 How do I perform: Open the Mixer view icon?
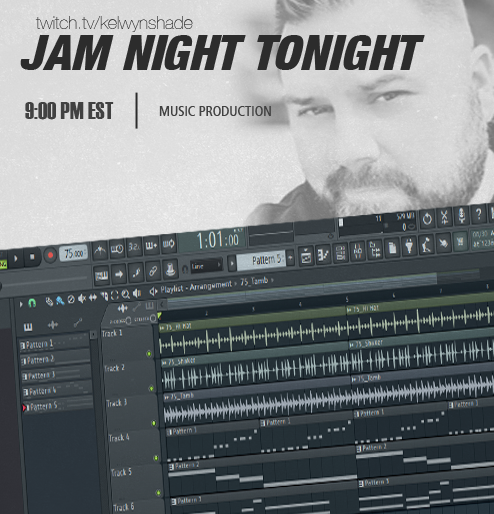click(x=358, y=251)
